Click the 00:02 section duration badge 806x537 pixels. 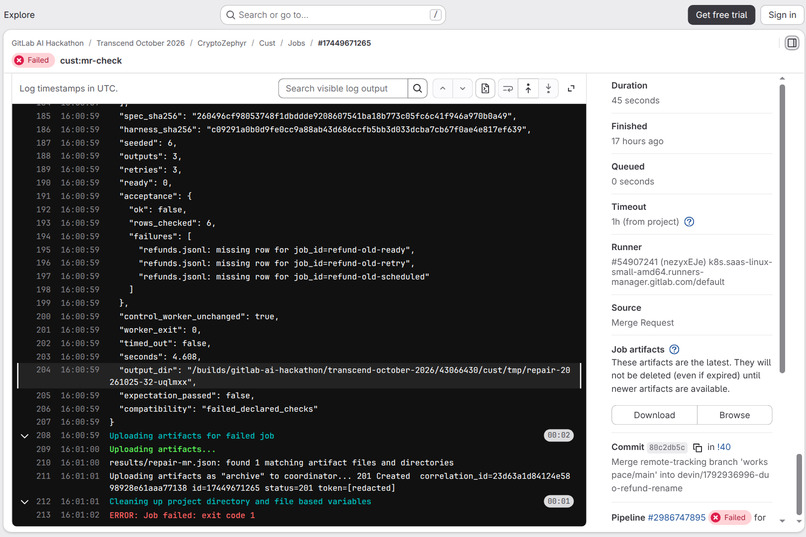(x=559, y=435)
